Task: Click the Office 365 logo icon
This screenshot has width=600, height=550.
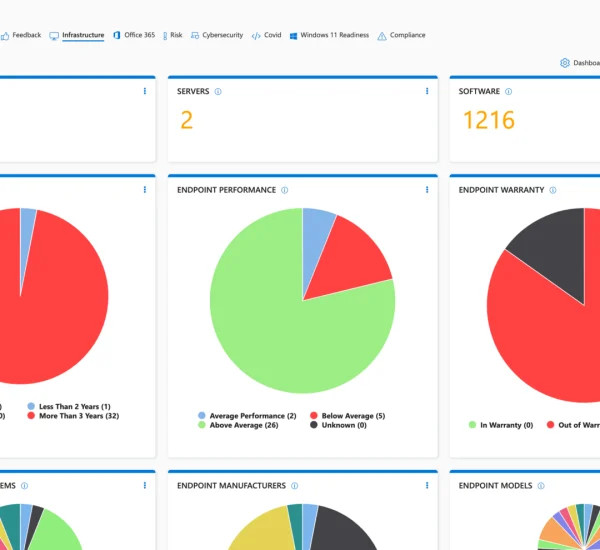Action: [x=117, y=35]
